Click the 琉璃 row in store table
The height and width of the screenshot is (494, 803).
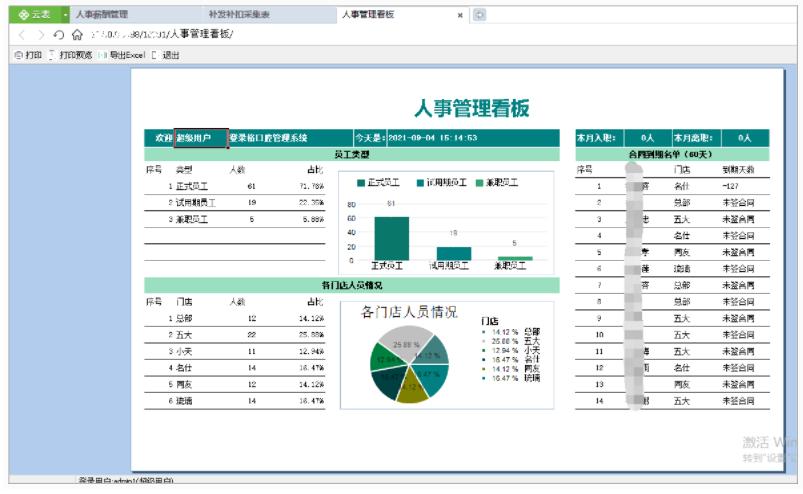[235, 401]
